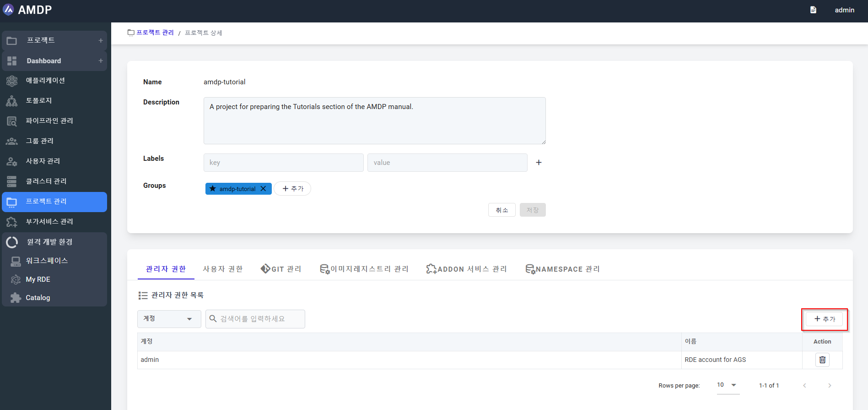The height and width of the screenshot is (410, 868).
Task: Delete admin row with trash icon
Action: 822,360
